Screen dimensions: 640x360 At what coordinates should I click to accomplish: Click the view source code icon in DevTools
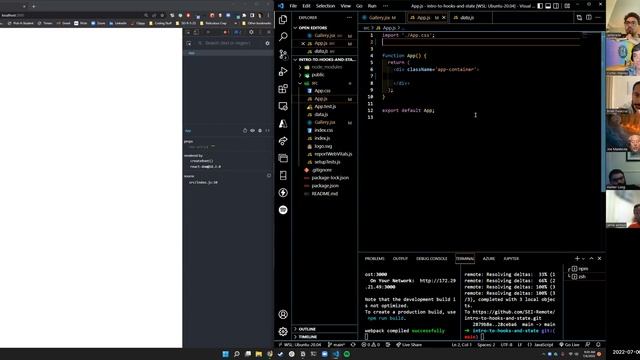point(268,131)
